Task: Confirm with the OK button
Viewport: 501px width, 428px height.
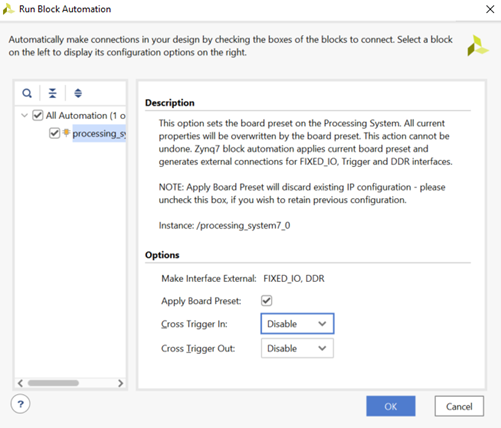Action: pos(391,406)
